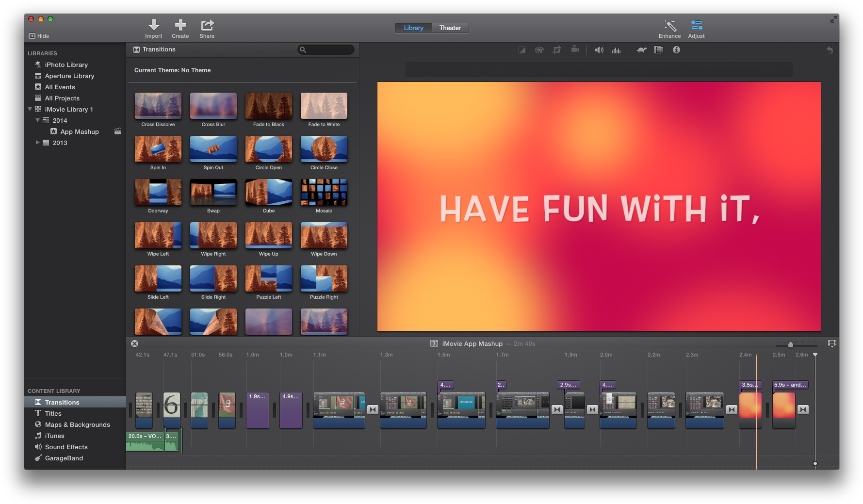This screenshot has height=504, width=863.
Task: Open iTunes in Content Library
Action: pyautogui.click(x=54, y=436)
